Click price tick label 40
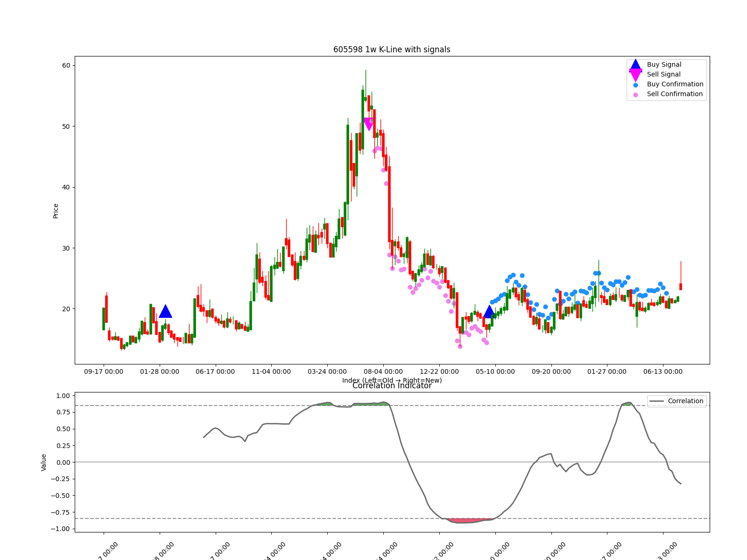747x560 pixels. 66,188
